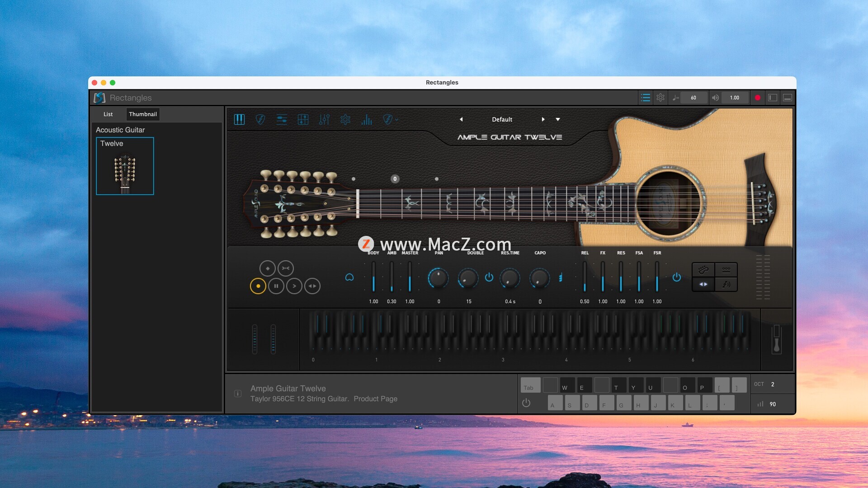Mute output with the speaker icon
Screen dimensions: 868x488
click(x=715, y=98)
